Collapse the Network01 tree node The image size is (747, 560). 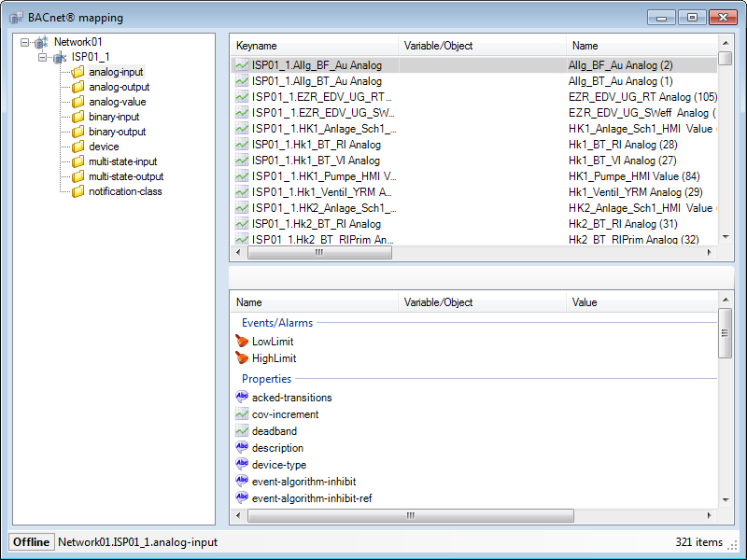point(25,42)
